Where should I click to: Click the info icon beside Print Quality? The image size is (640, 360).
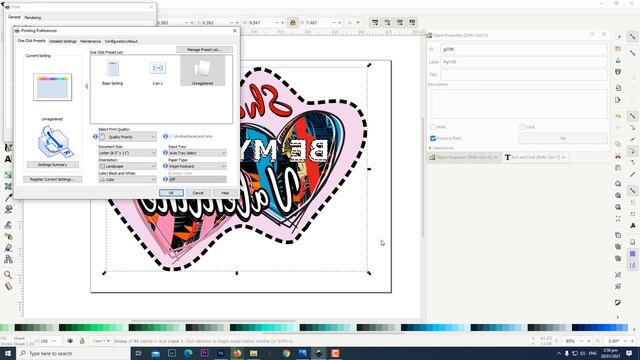pos(95,137)
